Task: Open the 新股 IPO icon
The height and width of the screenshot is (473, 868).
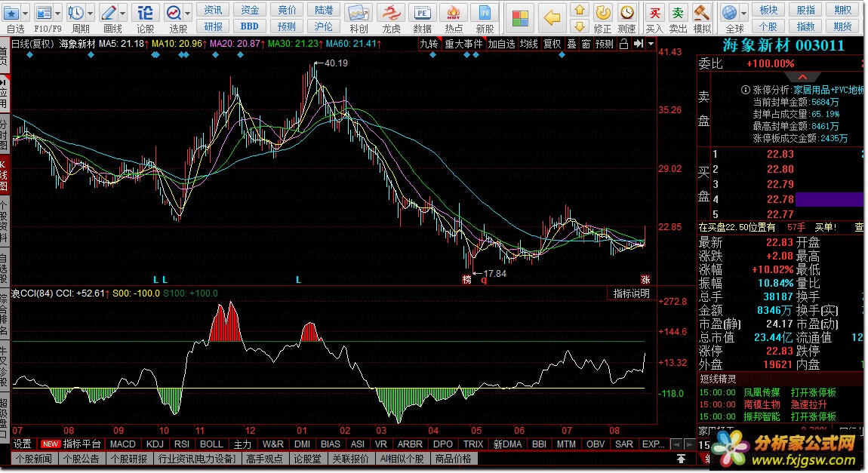Action: click(x=485, y=13)
